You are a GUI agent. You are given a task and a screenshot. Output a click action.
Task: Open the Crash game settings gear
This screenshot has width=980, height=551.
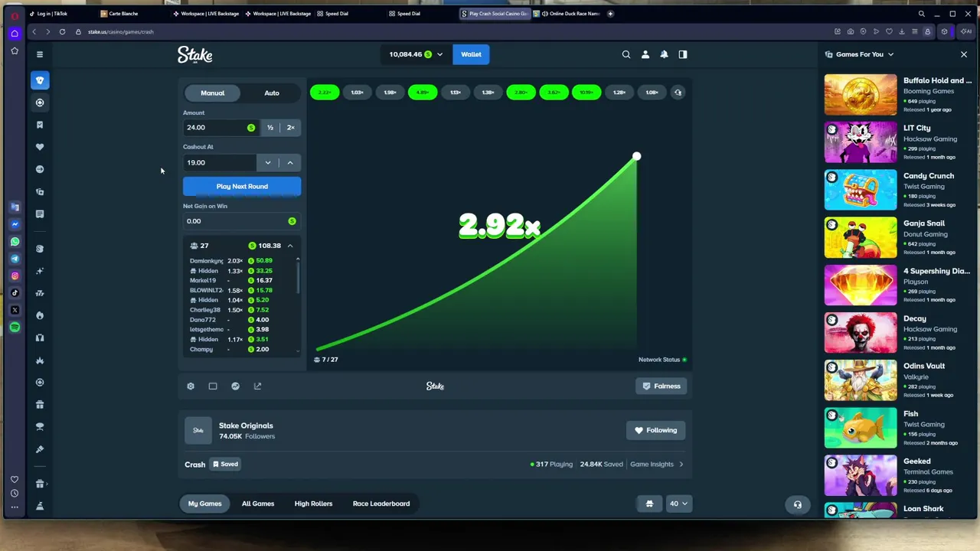coord(191,386)
